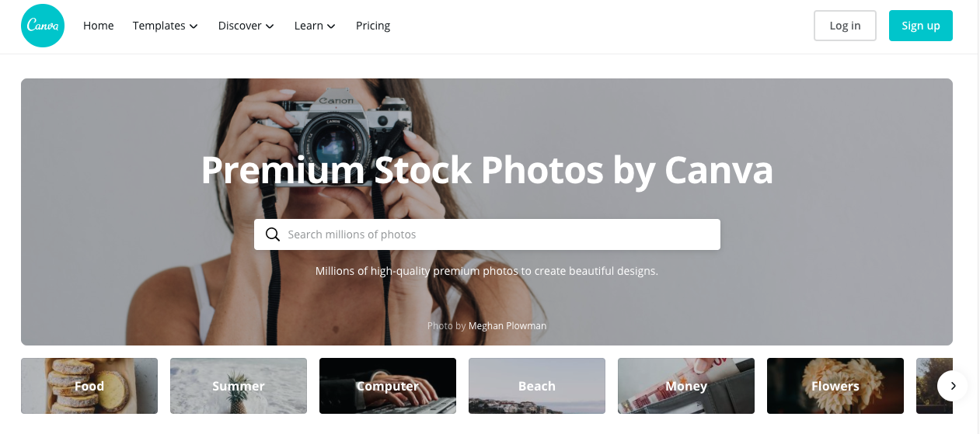Advance the category carousel with the right arrow
980x434 pixels.
tap(953, 386)
